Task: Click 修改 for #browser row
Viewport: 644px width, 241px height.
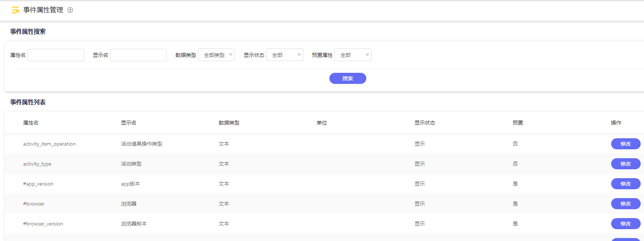Action: point(625,204)
